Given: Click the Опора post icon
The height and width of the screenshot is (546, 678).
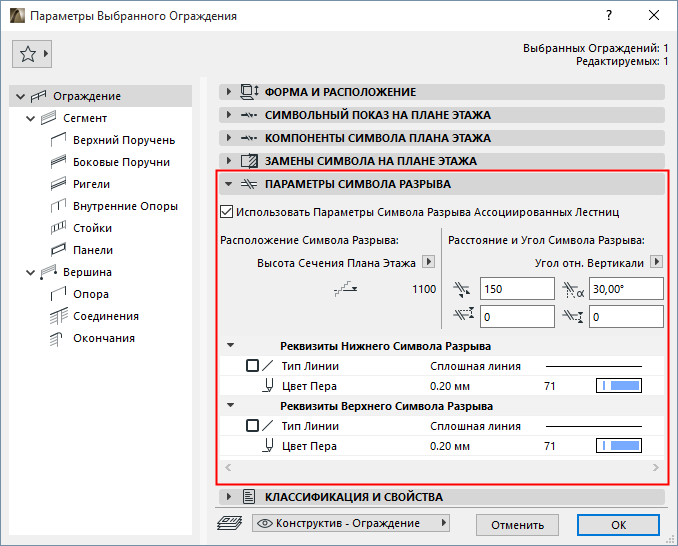Looking at the screenshot, I should (58, 294).
